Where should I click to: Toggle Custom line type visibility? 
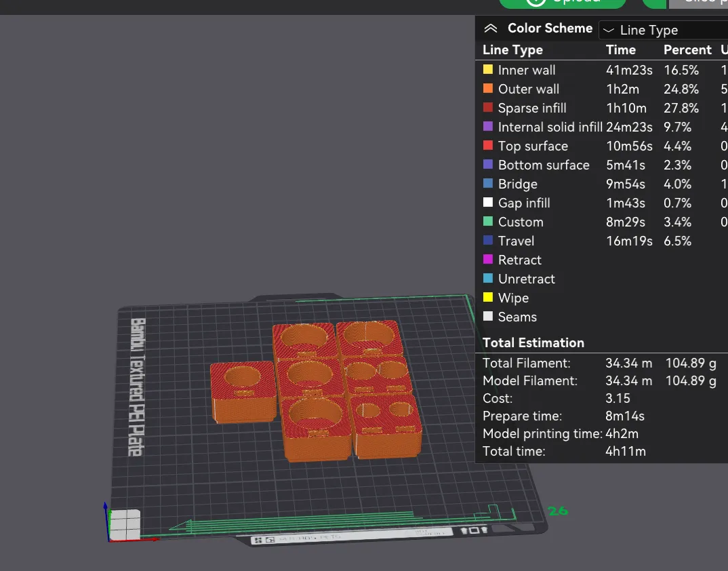tap(487, 222)
